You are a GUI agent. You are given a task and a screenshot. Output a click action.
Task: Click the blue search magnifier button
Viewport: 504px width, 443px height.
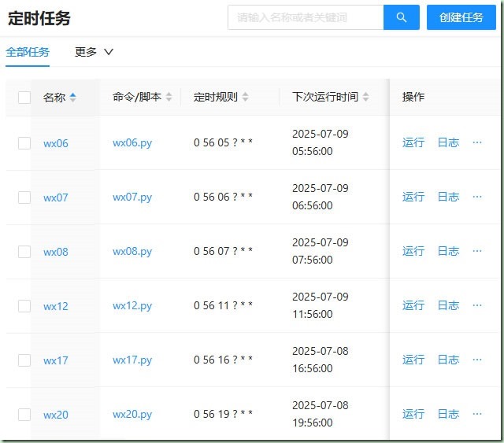coord(401,17)
